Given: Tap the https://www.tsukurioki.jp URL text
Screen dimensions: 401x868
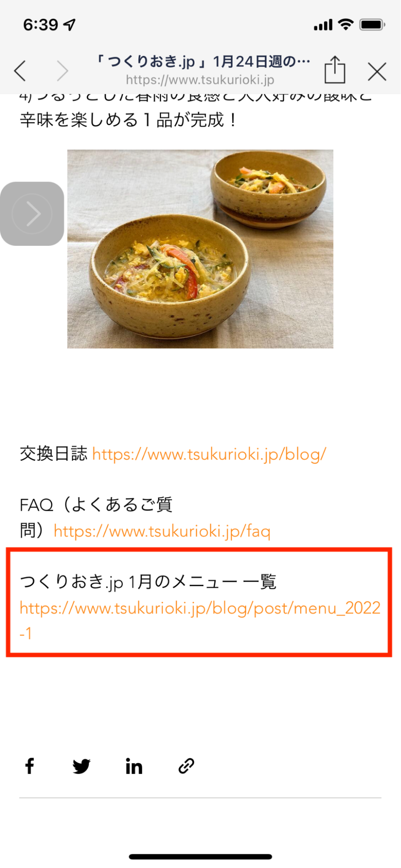Looking at the screenshot, I should pos(200,80).
